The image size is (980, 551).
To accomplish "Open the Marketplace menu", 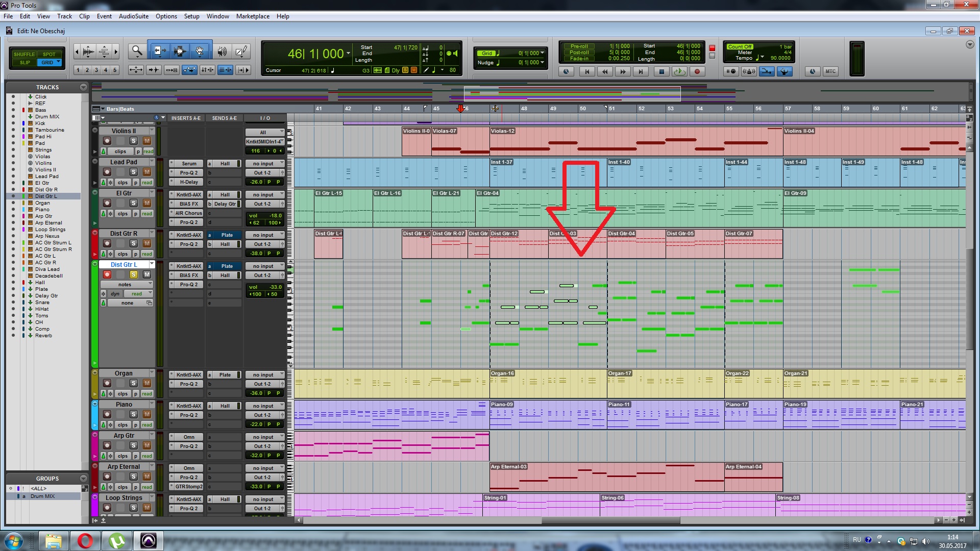I will coord(253,16).
